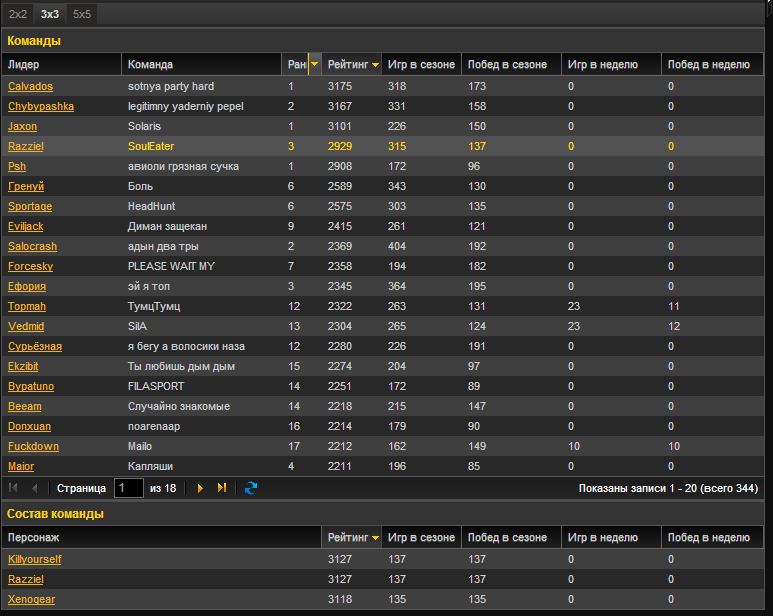This screenshot has width=773, height=616.
Task: Select team name HeadHunt
Action: coord(151,206)
